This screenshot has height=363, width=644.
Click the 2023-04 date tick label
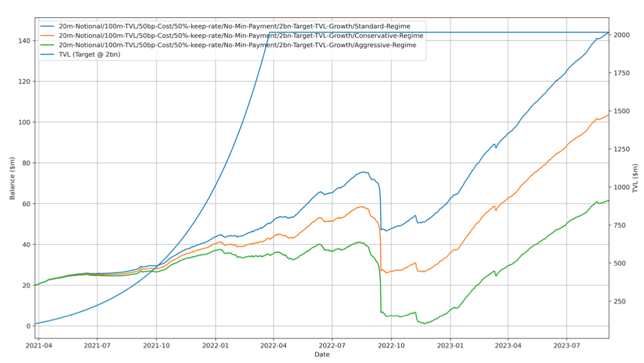[x=508, y=345]
